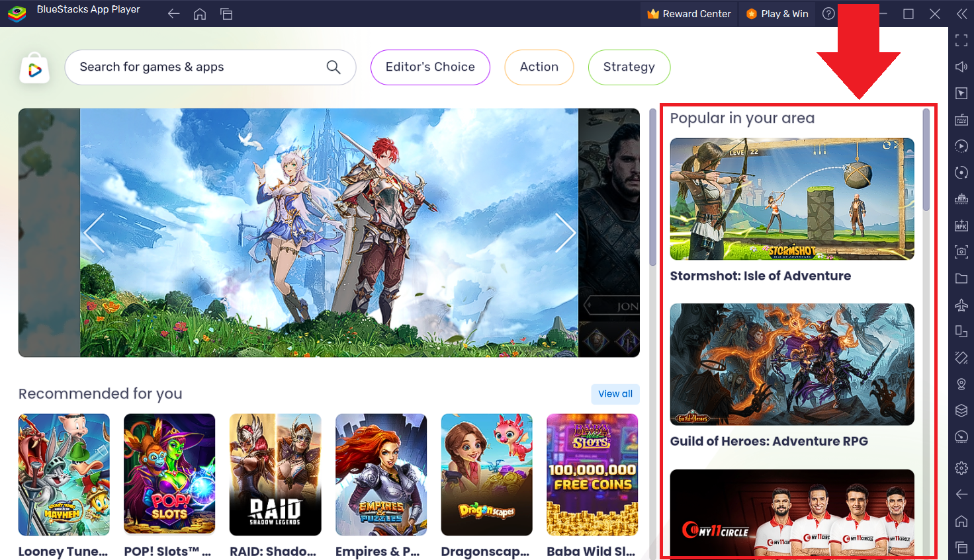Open the RAID: Shadow Legends game tile
Viewport: 974px width, 560px height.
tap(275, 475)
